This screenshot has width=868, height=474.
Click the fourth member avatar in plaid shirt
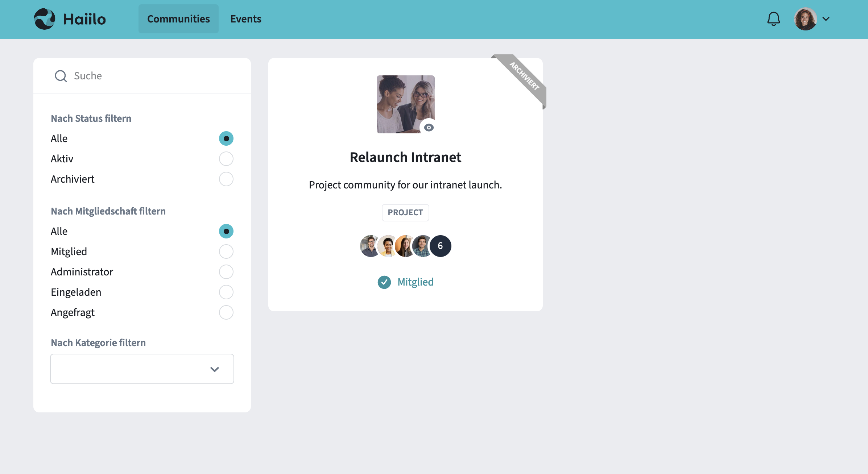pyautogui.click(x=422, y=246)
